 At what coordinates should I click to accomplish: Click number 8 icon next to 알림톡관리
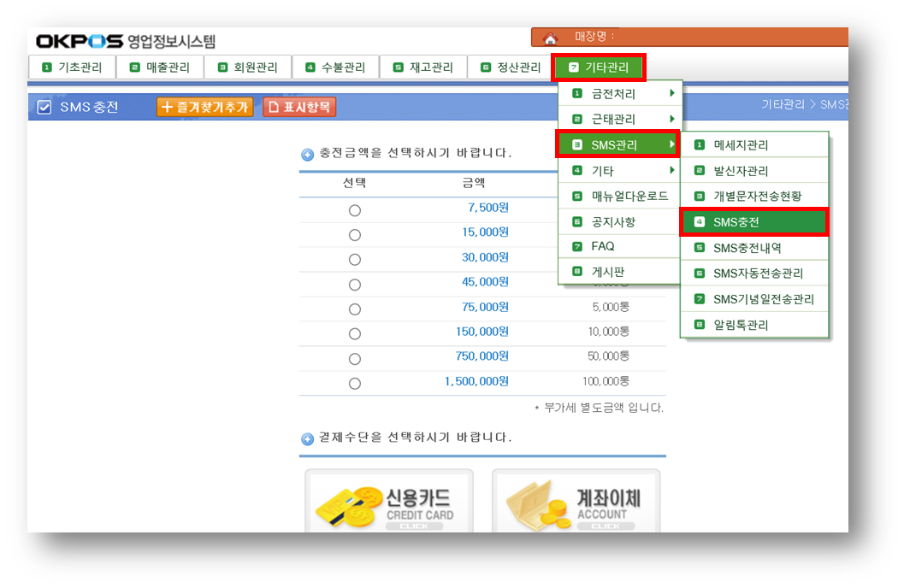(x=699, y=325)
